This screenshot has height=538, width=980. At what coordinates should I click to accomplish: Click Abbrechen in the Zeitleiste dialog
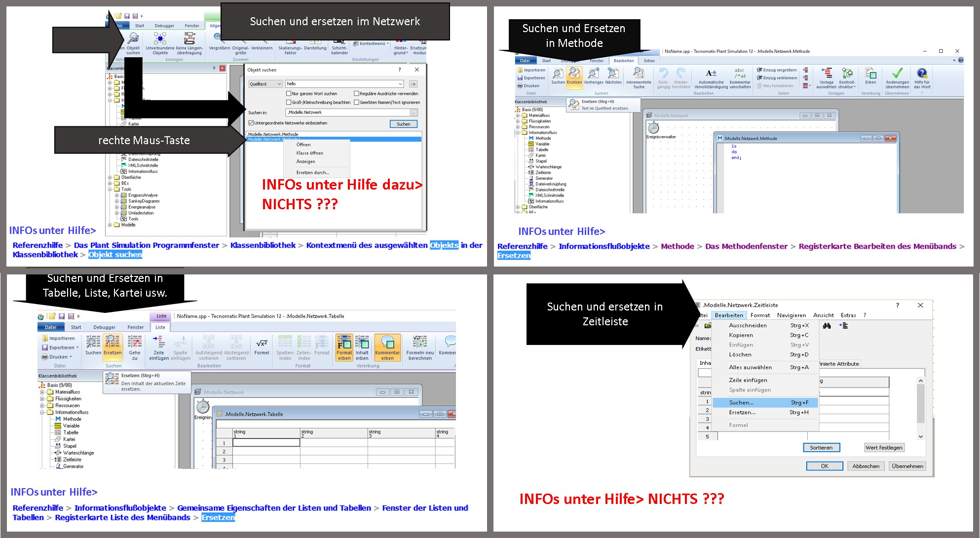[866, 466]
